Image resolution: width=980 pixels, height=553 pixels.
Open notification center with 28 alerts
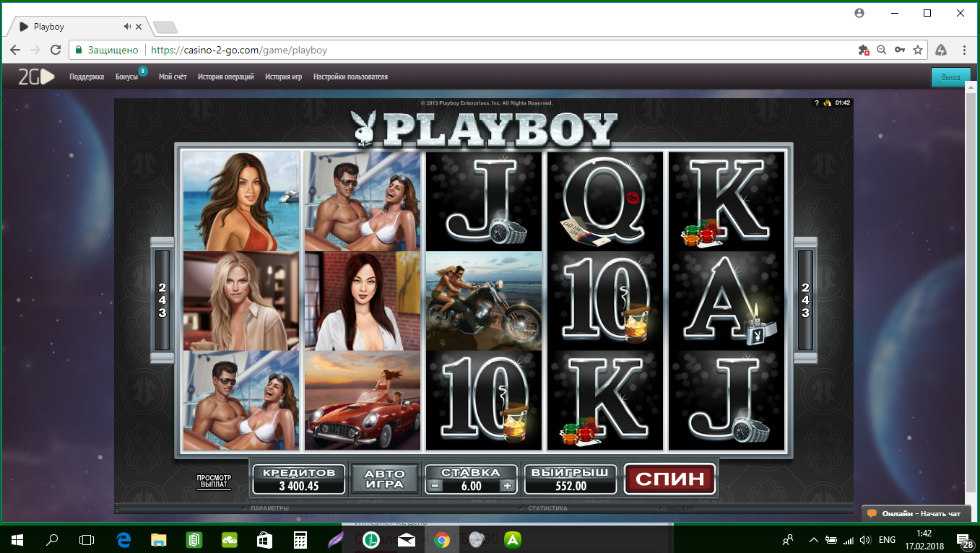[x=966, y=539]
